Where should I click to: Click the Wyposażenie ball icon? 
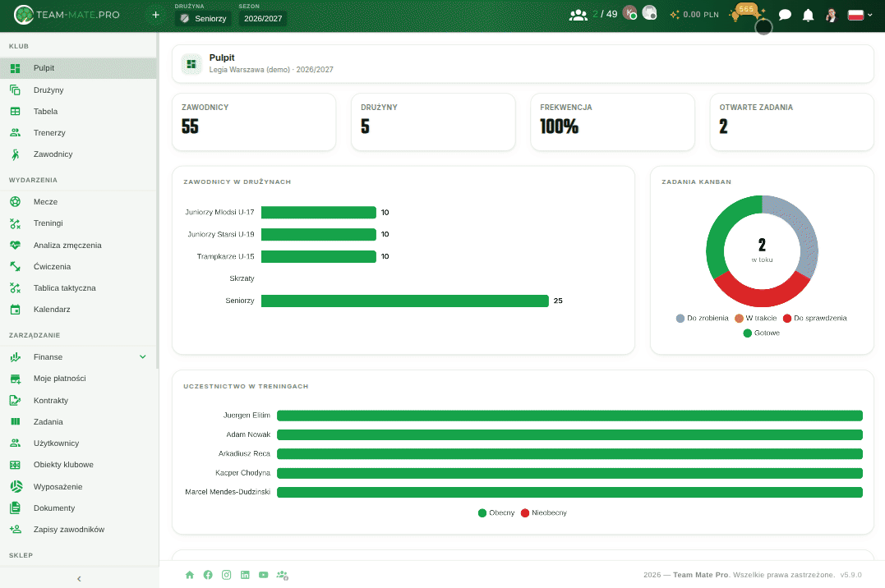click(16, 487)
